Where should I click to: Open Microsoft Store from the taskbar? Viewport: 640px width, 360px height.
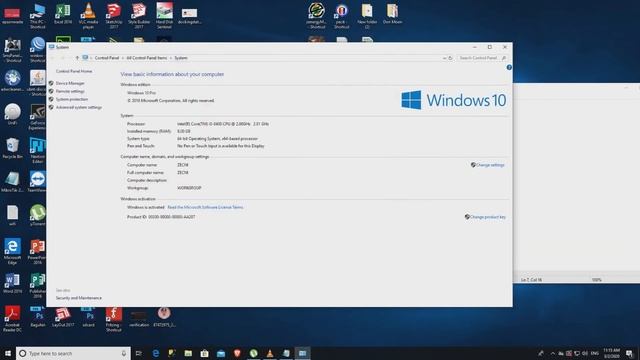pos(204,353)
